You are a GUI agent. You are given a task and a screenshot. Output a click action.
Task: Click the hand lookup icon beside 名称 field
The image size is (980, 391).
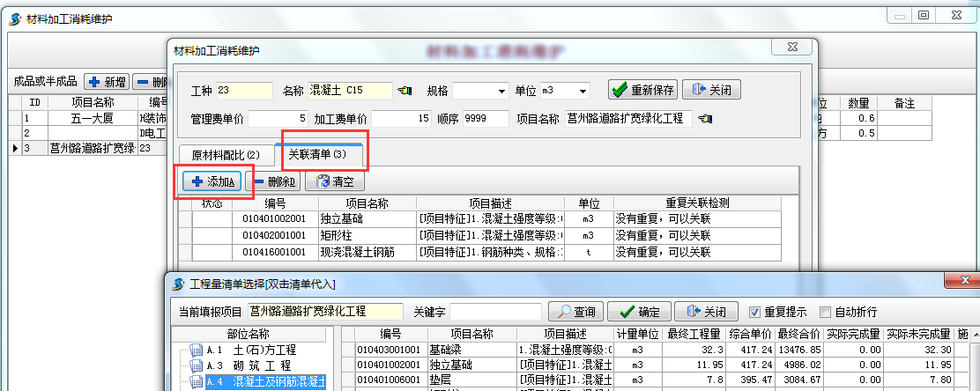tap(405, 91)
